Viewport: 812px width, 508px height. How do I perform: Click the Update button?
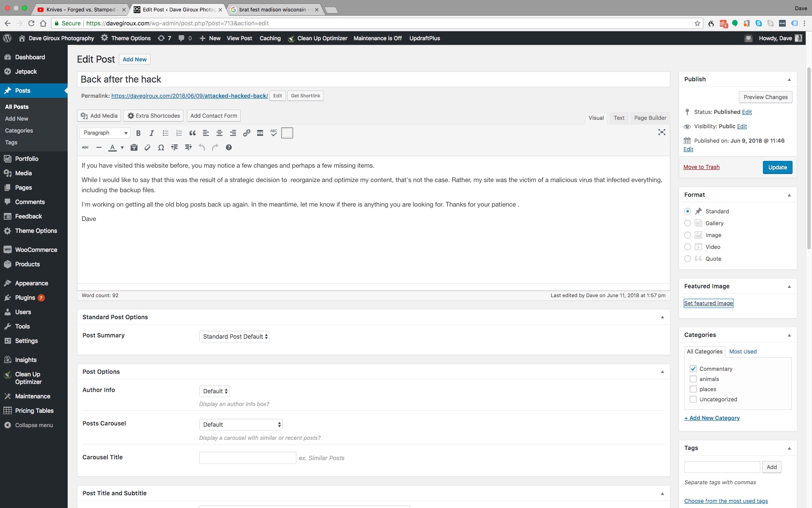(x=777, y=167)
